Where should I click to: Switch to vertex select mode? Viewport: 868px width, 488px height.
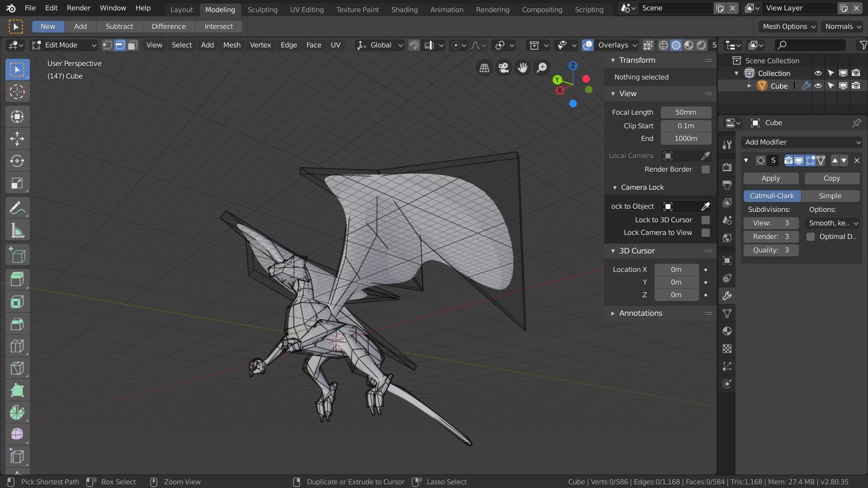[x=107, y=45]
